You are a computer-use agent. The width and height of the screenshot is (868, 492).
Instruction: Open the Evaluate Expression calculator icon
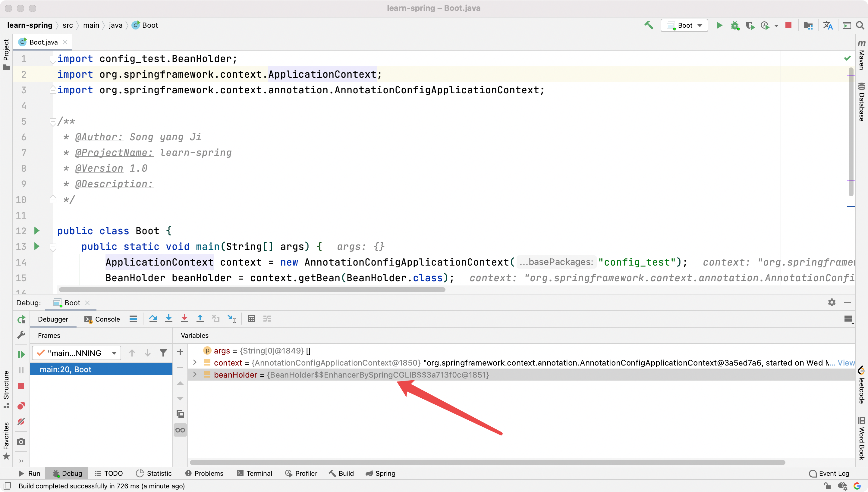251,319
